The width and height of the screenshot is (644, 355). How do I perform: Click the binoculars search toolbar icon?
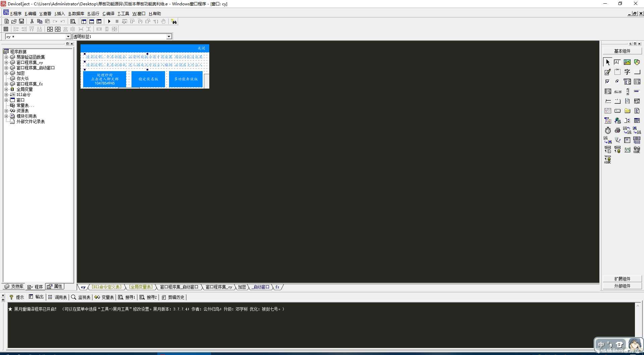[174, 21]
